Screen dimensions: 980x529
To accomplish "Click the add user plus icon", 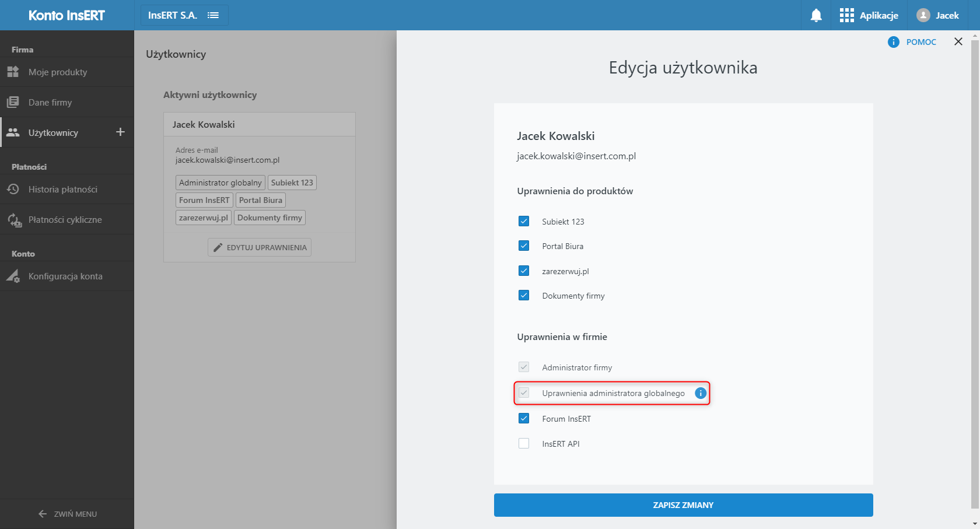I will (120, 132).
